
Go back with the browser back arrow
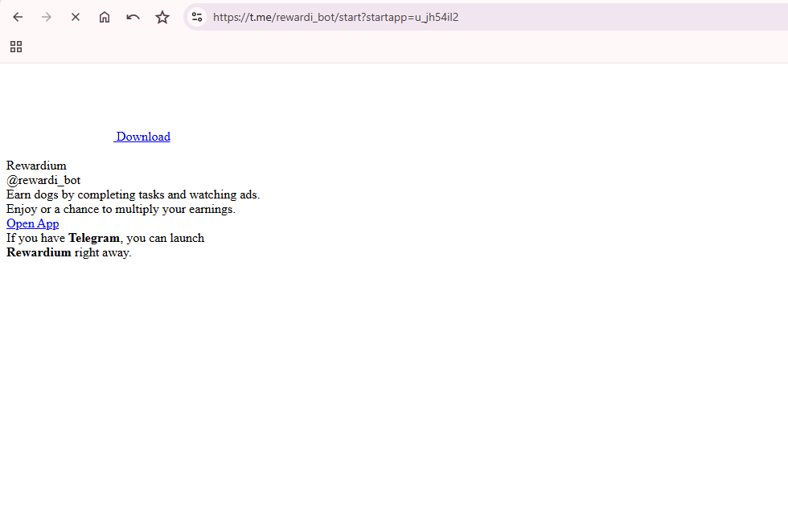click(18, 17)
